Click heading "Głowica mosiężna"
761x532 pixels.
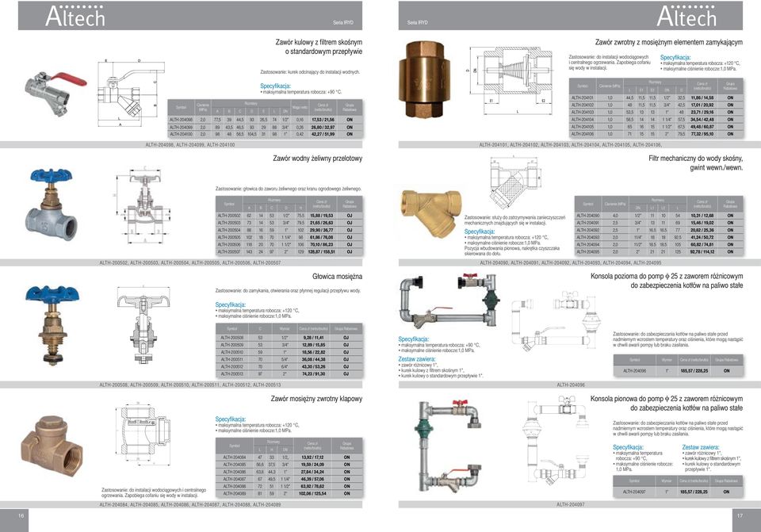(338, 276)
